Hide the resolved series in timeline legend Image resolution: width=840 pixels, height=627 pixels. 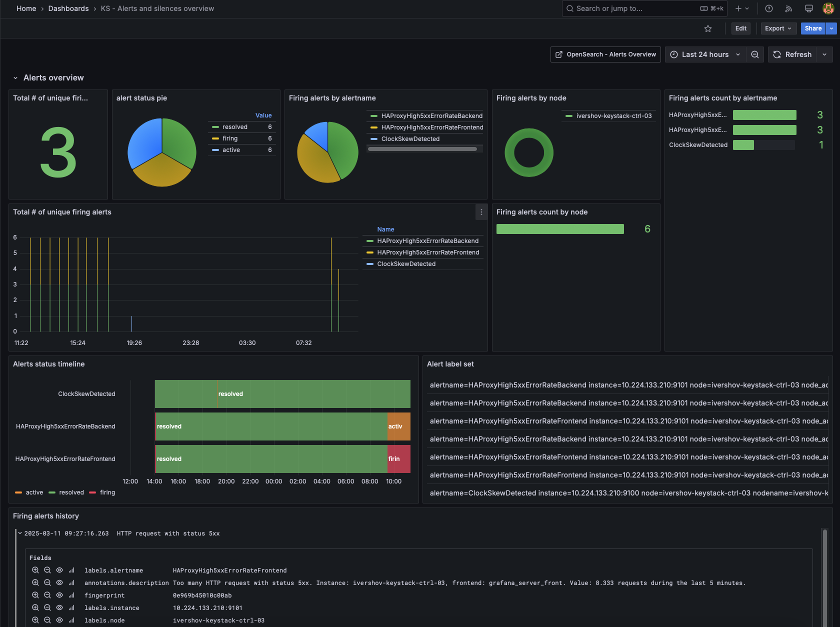(x=71, y=492)
